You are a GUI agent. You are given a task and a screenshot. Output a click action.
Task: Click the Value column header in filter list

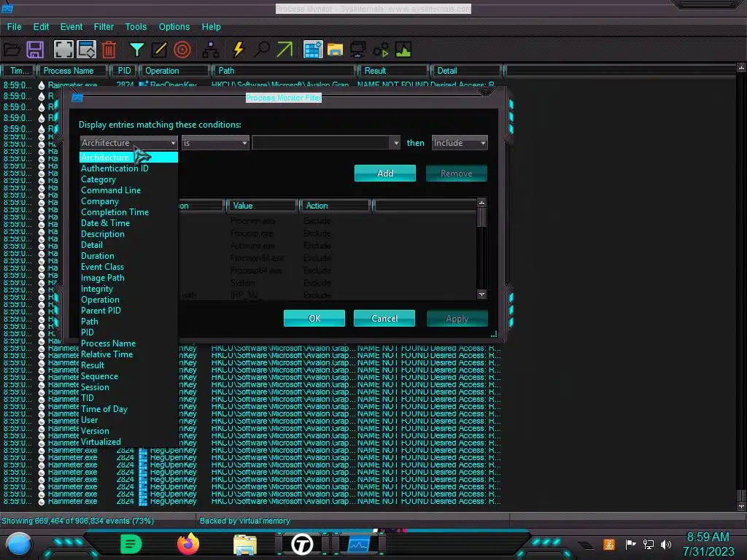coord(262,206)
